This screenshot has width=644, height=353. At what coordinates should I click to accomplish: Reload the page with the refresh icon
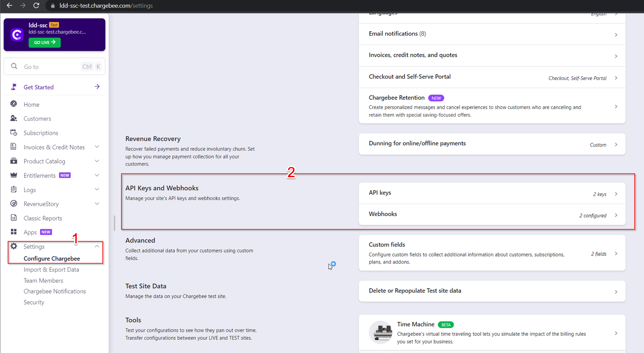pos(36,5)
